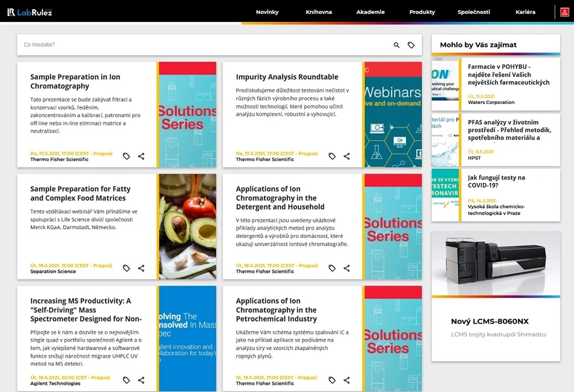The height and width of the screenshot is (392, 574).
Task: Click the Webinars image on Impurity Analysis card
Action: point(393,115)
